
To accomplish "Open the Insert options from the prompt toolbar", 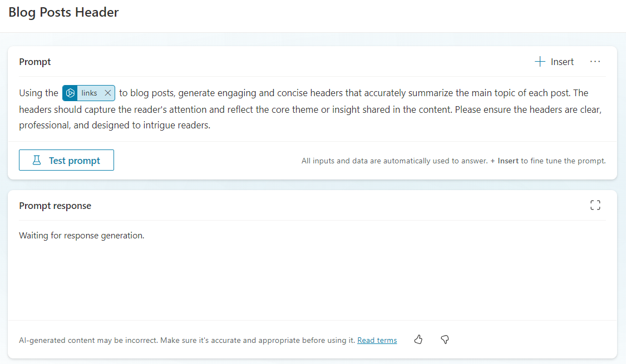I will 554,62.
